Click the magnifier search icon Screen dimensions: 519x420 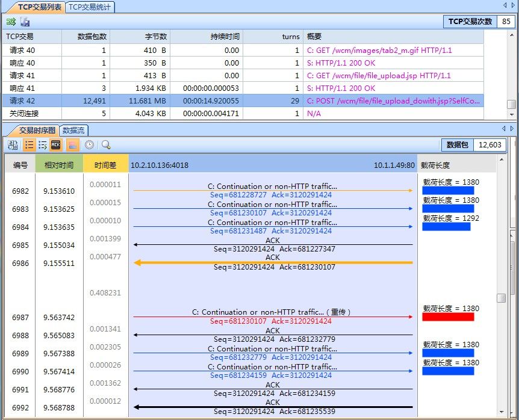[x=106, y=145]
